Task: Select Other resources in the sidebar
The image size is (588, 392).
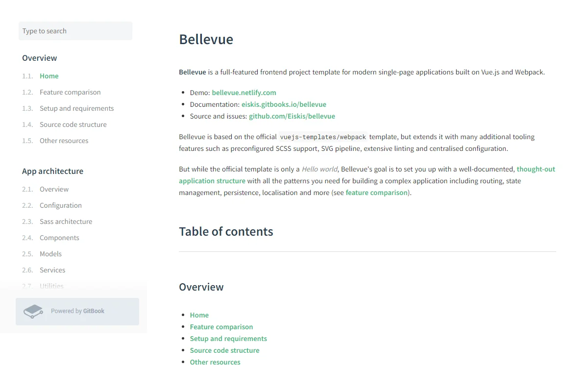Action: (64, 141)
